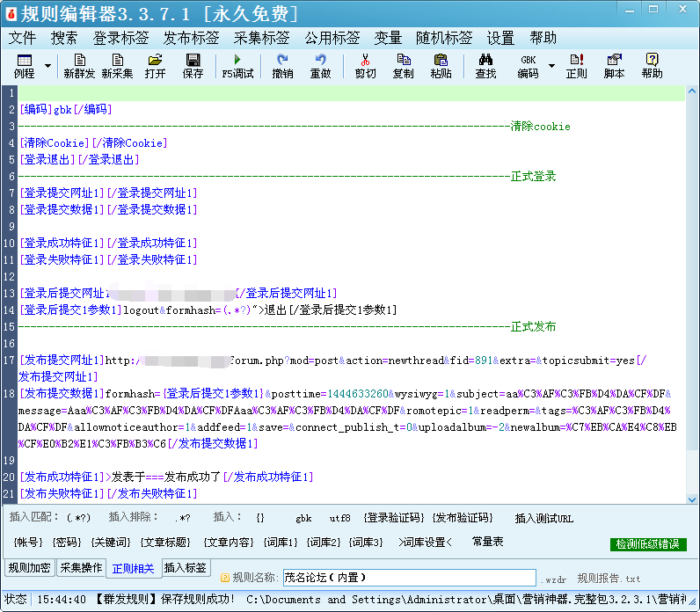
Task: Open the 变量 menu
Action: click(388, 38)
